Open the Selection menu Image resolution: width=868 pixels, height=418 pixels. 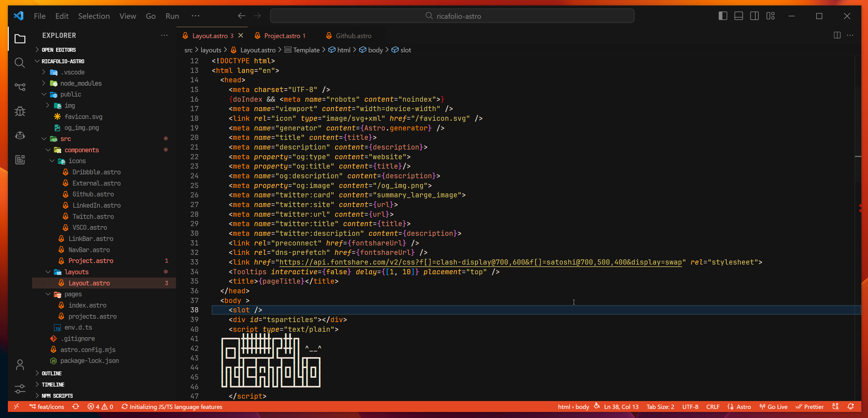tap(94, 16)
